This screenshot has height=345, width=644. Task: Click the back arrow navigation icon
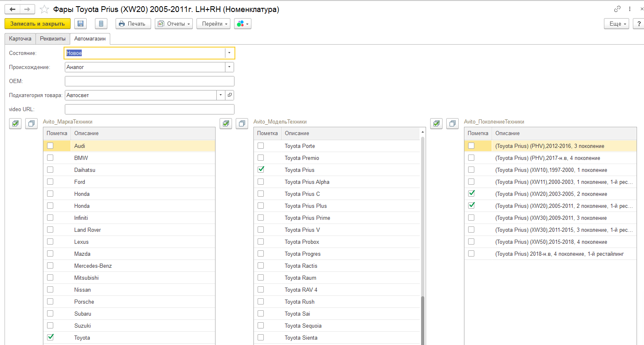[12, 9]
